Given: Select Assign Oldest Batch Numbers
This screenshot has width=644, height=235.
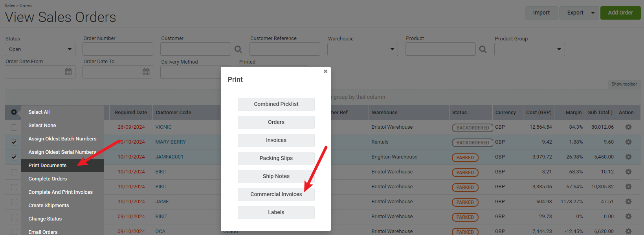Looking at the screenshot, I should [62, 139].
